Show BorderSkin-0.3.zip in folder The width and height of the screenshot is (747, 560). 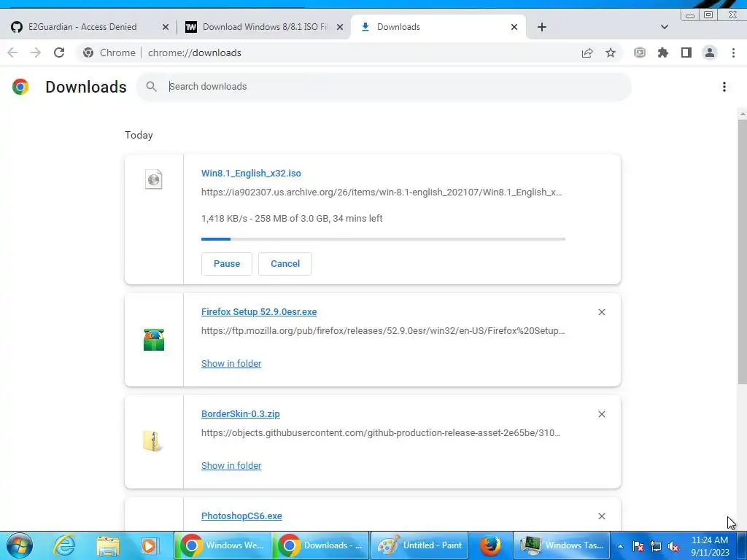pyautogui.click(x=231, y=466)
